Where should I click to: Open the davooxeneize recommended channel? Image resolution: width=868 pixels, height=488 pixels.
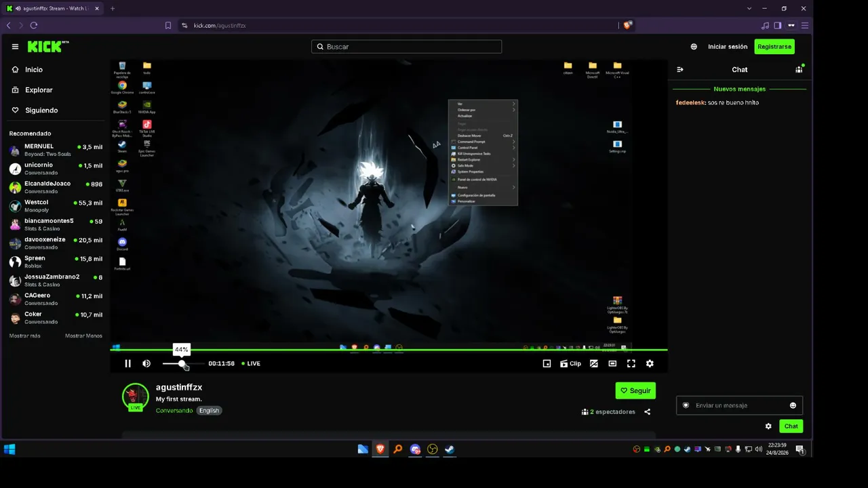tap(56, 243)
